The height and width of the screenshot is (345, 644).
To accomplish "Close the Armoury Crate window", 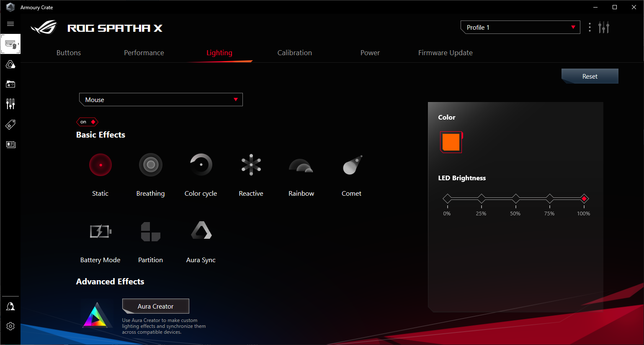I will (634, 7).
